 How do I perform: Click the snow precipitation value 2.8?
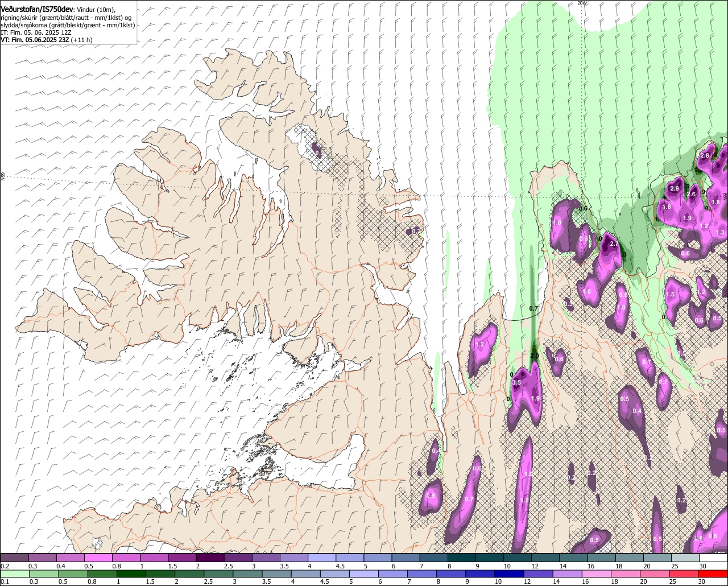[x=705, y=155]
